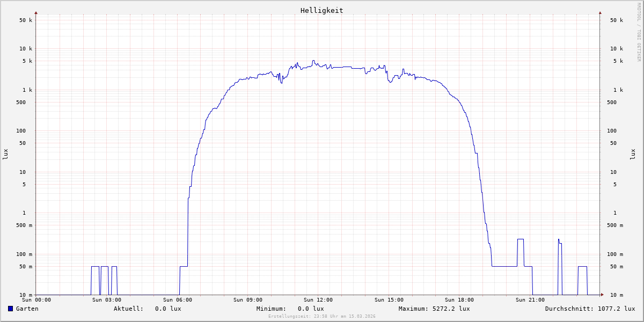This screenshot has height=322, width=644.
Task: Click the Minimum 0.0 lux value
Action: click(311, 309)
